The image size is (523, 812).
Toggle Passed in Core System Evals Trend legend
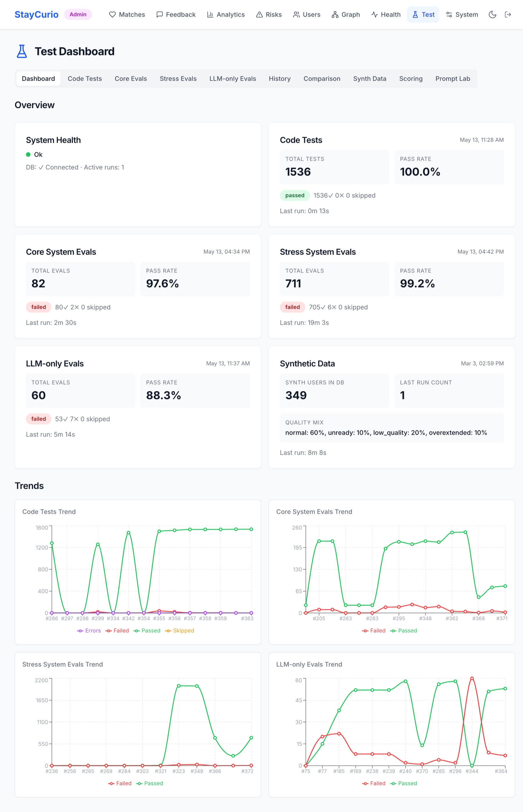point(404,631)
